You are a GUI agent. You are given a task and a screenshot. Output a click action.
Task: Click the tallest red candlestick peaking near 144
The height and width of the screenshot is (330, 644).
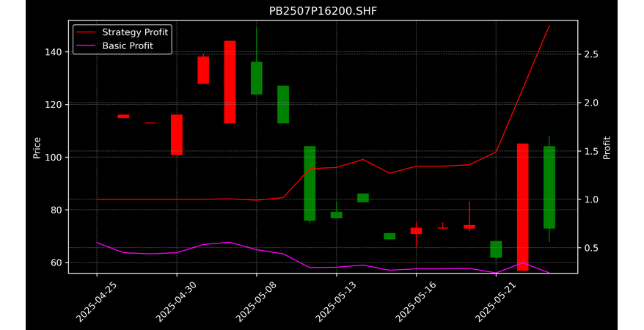click(x=230, y=82)
